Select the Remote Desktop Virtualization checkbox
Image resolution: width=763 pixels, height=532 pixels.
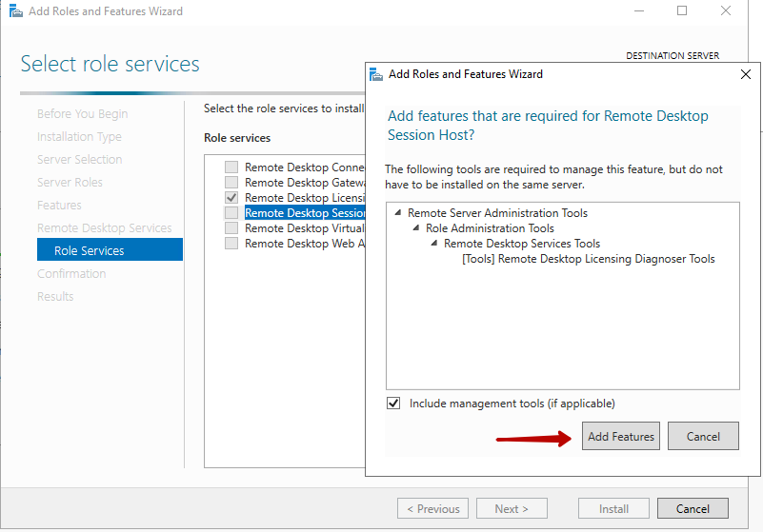click(x=231, y=228)
